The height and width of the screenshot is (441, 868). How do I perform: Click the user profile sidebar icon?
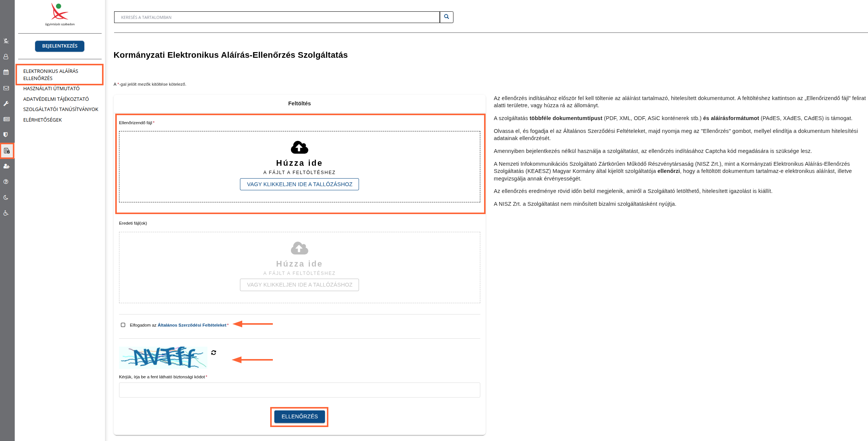[x=6, y=57]
